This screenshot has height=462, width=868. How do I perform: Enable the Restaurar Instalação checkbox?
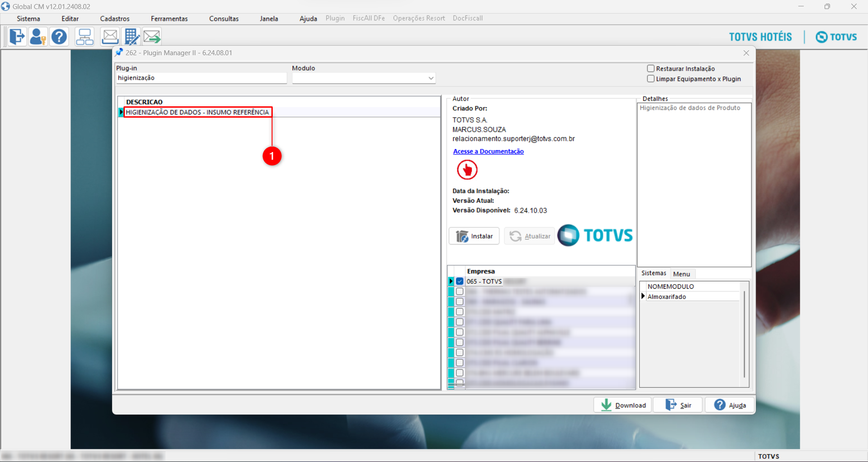[x=651, y=68]
